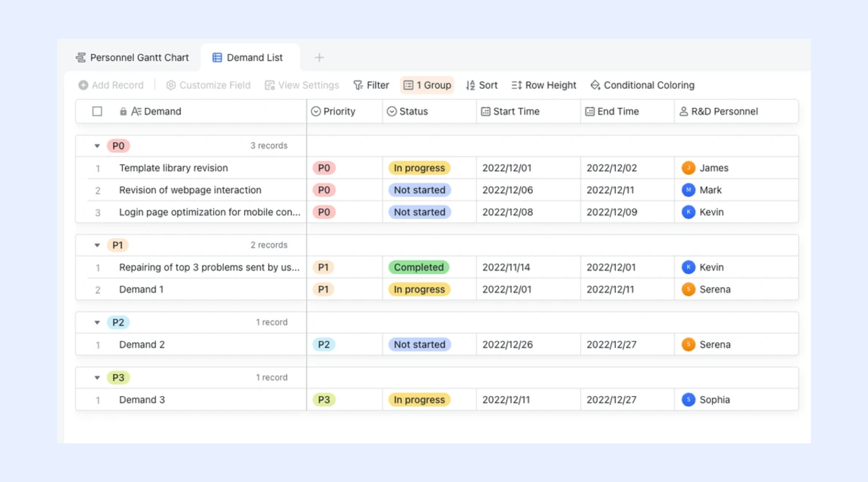868x482 pixels.
Task: Click the Group icon in toolbar
Action: click(x=408, y=85)
